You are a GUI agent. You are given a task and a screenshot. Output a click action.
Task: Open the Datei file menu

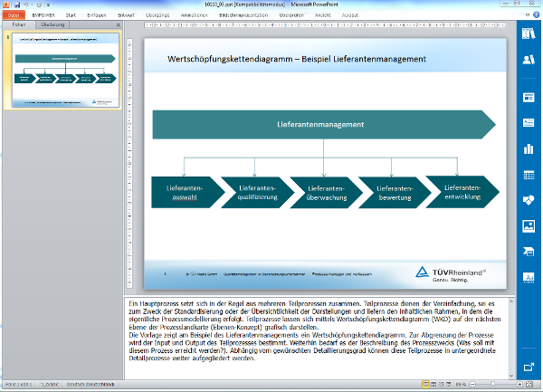click(x=14, y=15)
